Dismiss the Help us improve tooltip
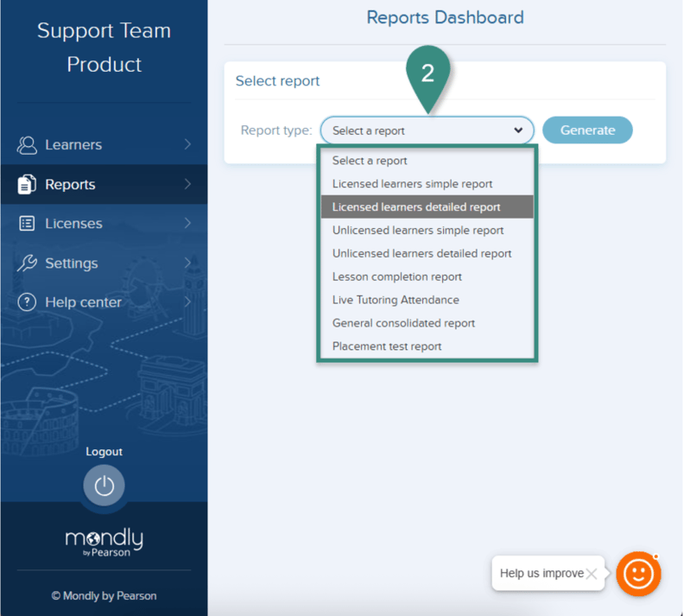Screen dimensions: 684x616 592,574
